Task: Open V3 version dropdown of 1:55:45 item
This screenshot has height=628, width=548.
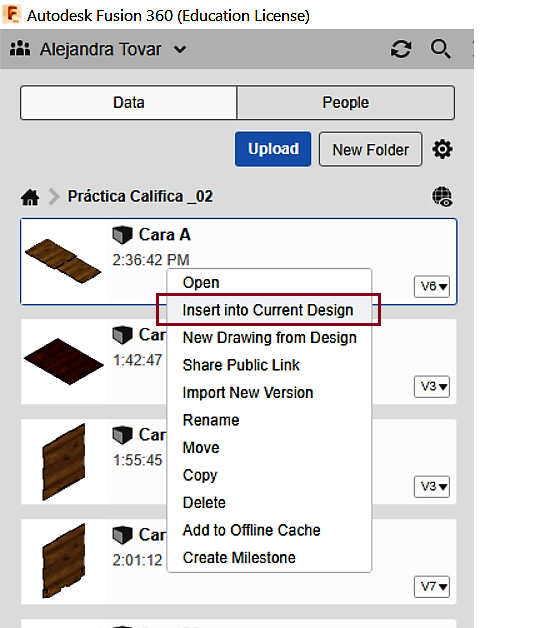Action: 432,487
